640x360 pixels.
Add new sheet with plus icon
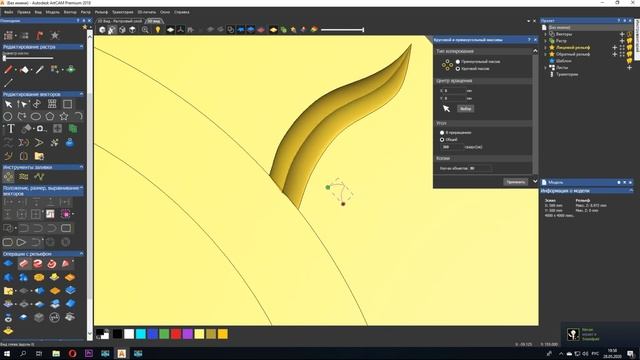click(x=629, y=67)
